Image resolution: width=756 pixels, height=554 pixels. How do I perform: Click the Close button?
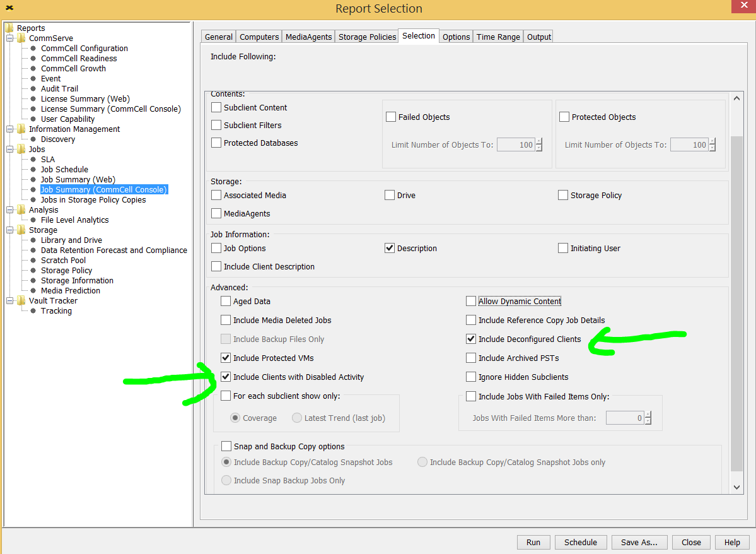coord(691,543)
